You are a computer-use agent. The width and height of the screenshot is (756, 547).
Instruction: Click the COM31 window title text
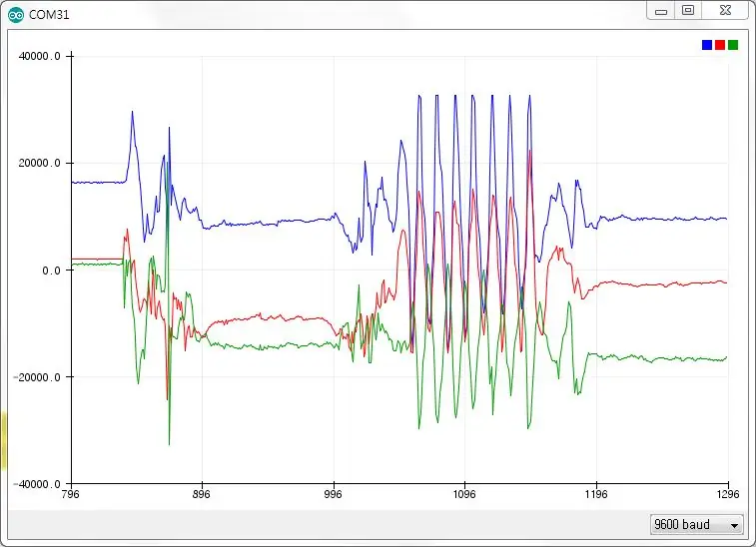click(49, 15)
